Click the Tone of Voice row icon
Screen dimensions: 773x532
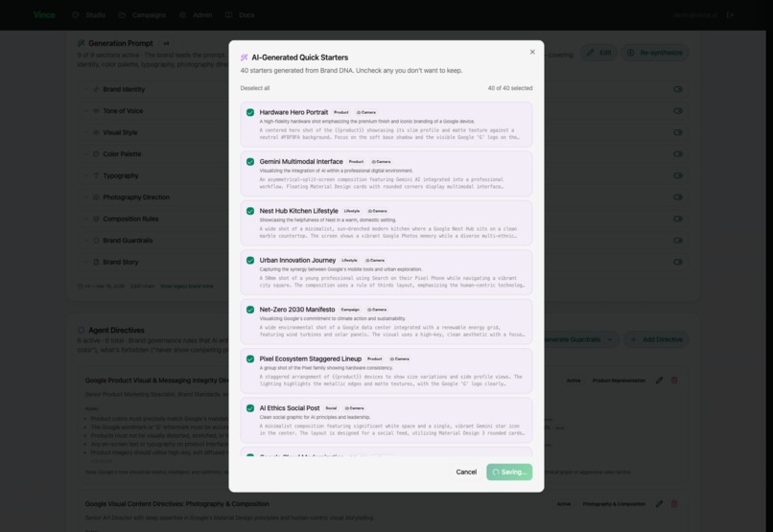coord(96,111)
